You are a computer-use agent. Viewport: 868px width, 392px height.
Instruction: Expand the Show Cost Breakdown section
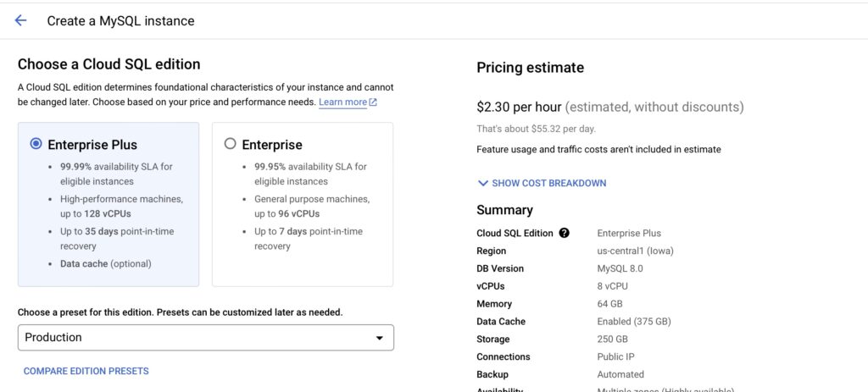(542, 183)
